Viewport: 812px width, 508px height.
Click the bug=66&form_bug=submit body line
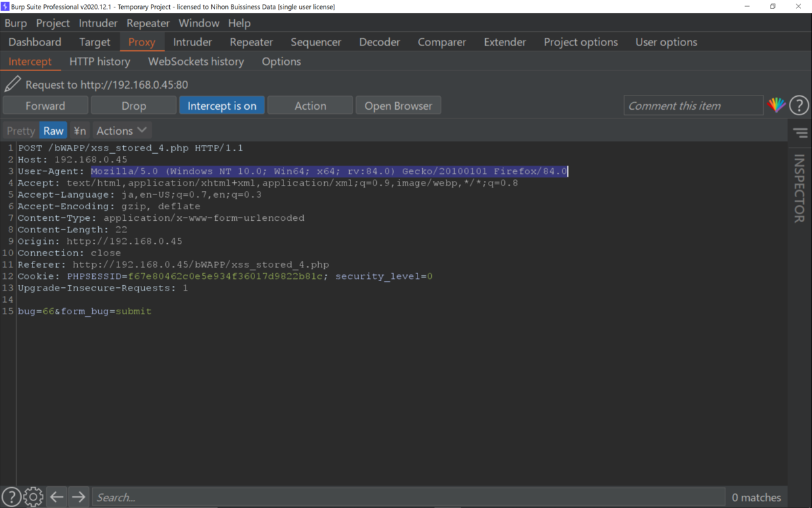pos(85,312)
